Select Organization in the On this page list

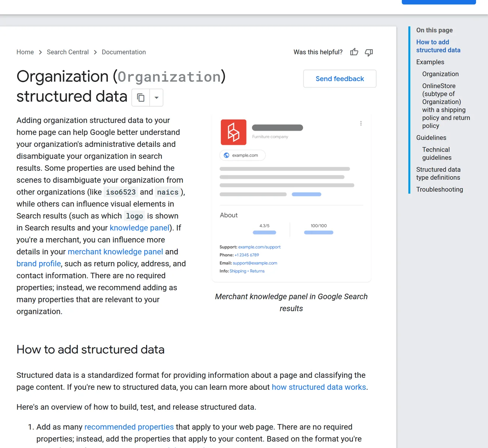click(x=440, y=74)
